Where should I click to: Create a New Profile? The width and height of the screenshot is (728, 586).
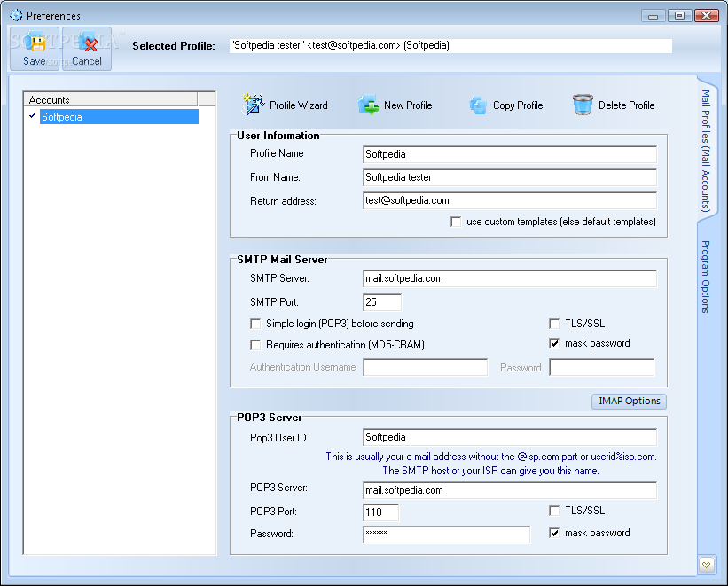click(x=395, y=105)
